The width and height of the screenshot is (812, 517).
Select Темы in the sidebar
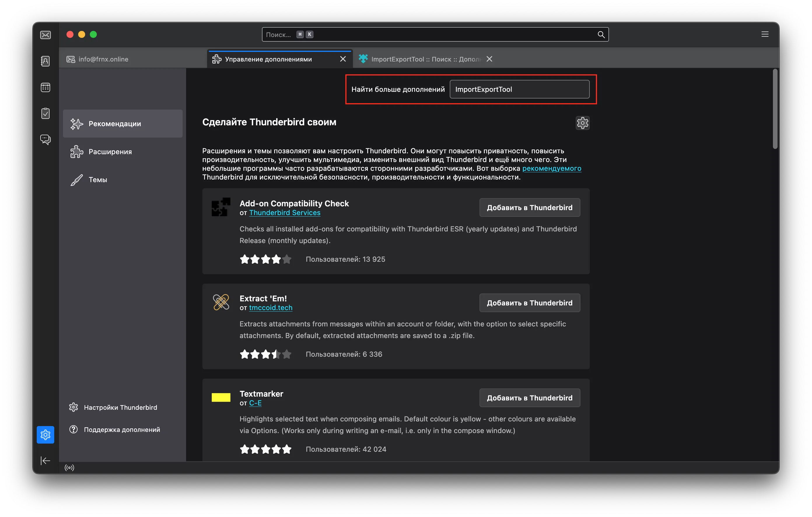coord(98,180)
